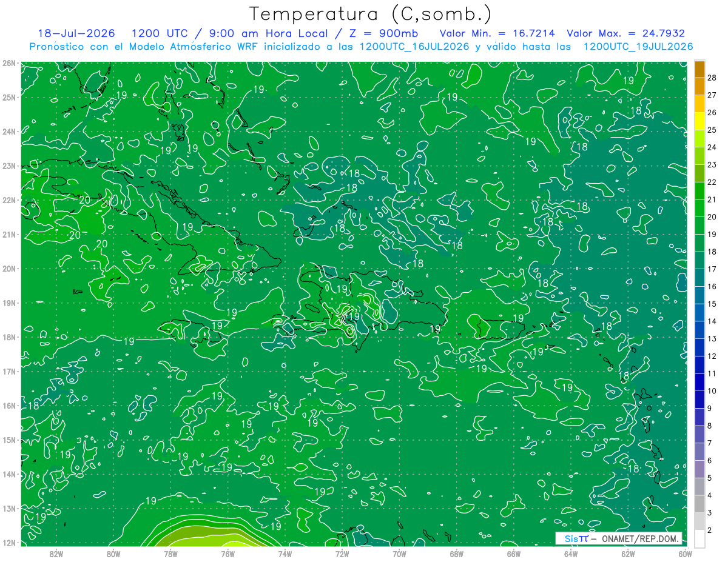Viewport: 728px width, 562px height.
Task: Click the value 7 on the color scale
Action: (710, 443)
